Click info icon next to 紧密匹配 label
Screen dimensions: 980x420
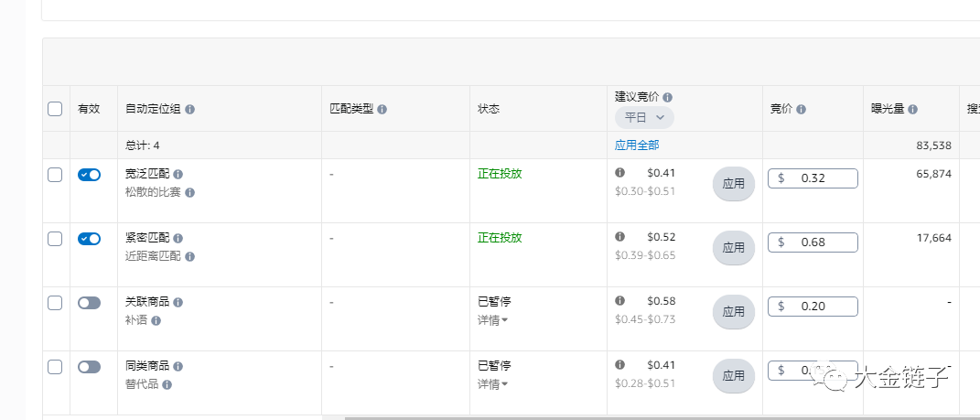(x=178, y=238)
